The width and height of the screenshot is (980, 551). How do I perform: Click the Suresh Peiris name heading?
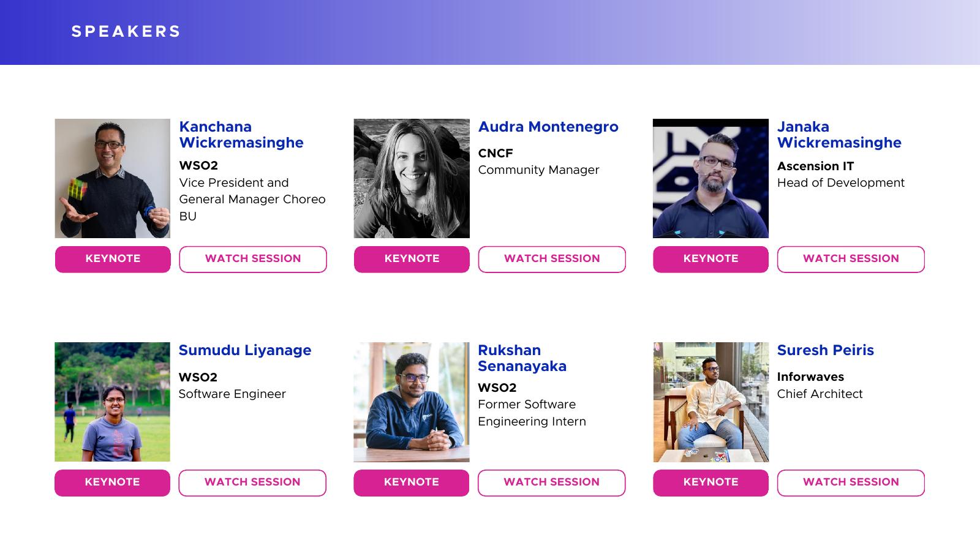point(825,350)
